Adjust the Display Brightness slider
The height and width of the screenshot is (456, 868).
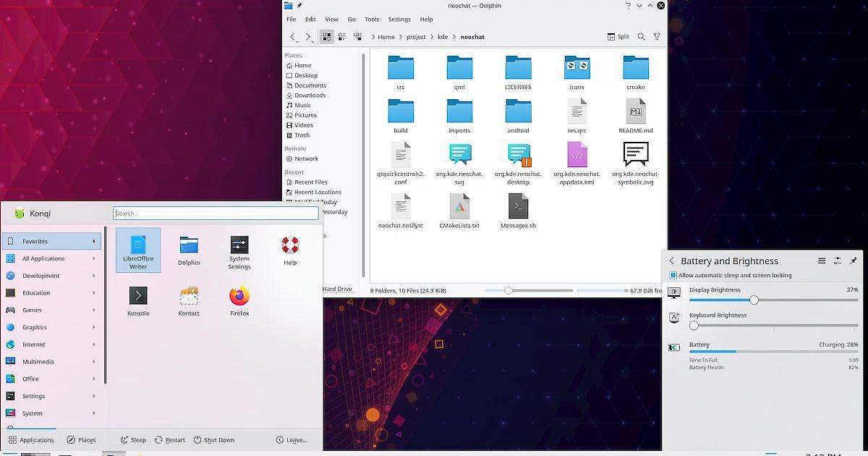click(x=773, y=300)
